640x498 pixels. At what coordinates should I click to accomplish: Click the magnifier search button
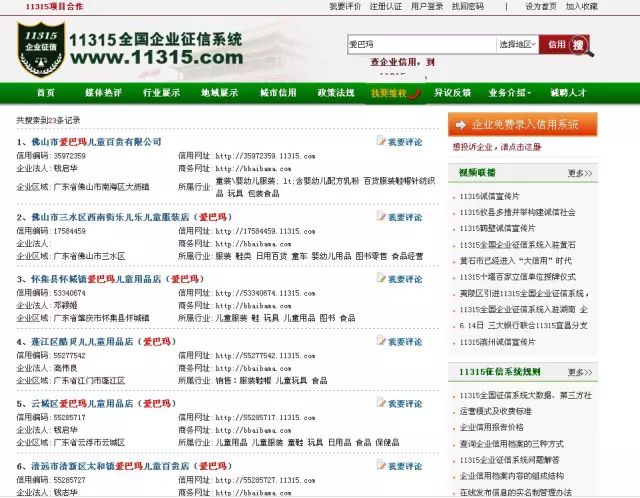coord(580,45)
